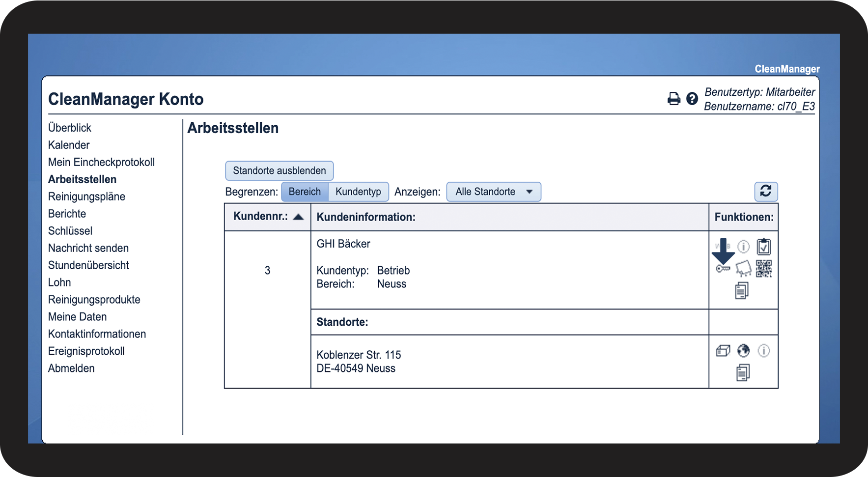View the Stundenübersicht page

pos(88,265)
